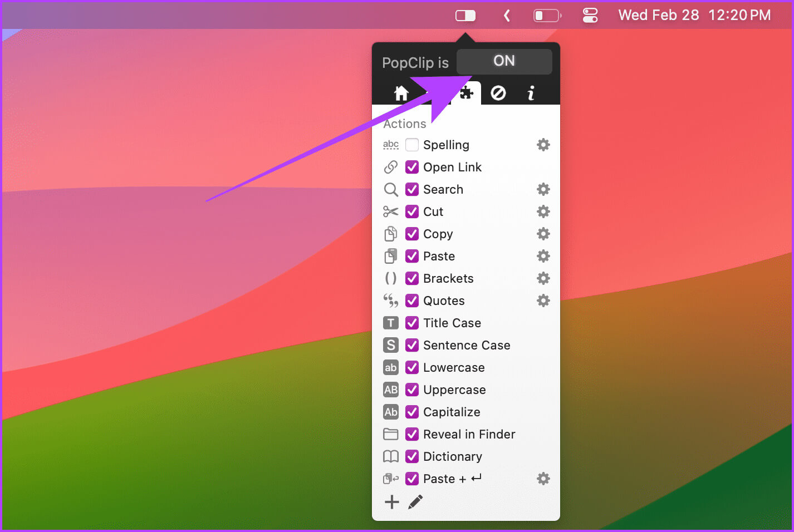Viewport: 794px width, 532px height.
Task: Click the Cut action's gear icon
Action: (x=543, y=211)
